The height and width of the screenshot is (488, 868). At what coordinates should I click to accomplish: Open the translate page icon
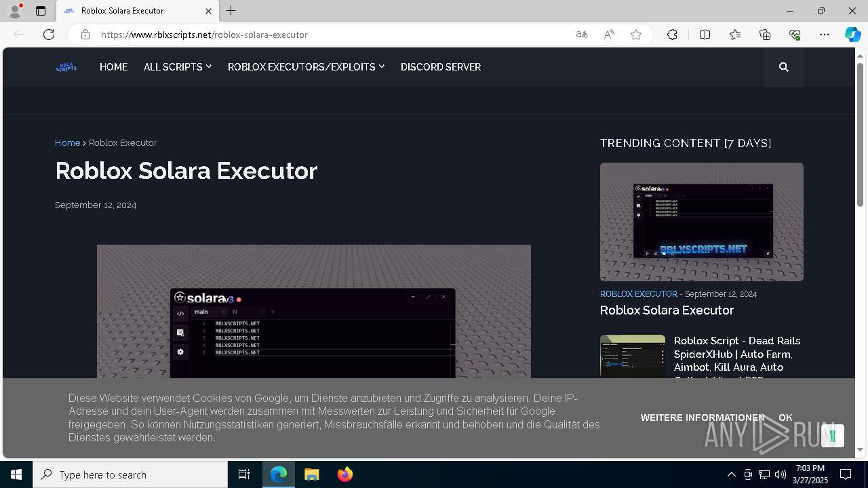(581, 35)
